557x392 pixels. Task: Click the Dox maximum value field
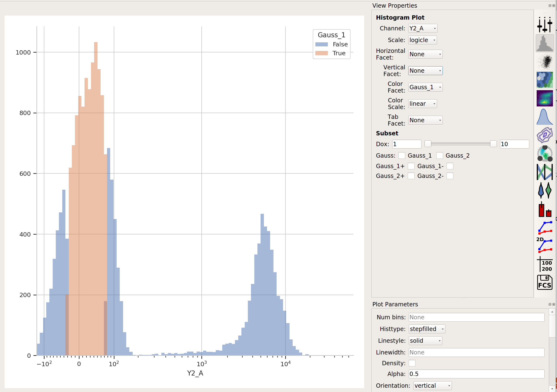click(x=514, y=144)
